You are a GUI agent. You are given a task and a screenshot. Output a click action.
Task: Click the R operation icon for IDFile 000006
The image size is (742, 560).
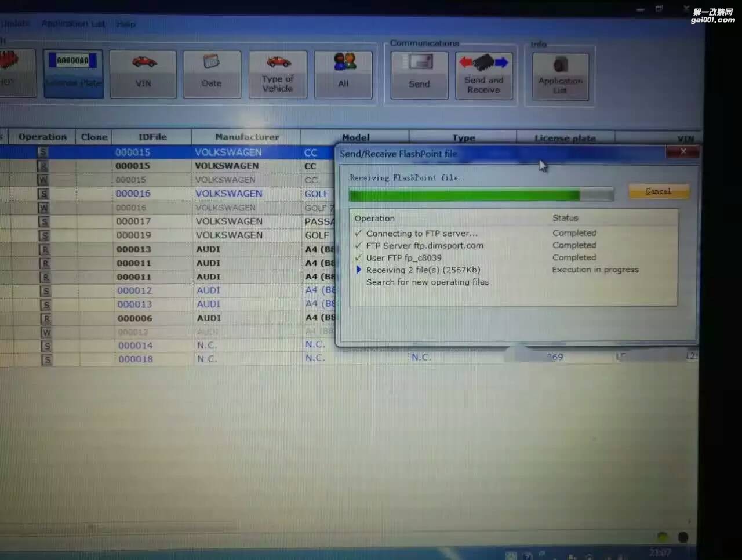(x=45, y=318)
